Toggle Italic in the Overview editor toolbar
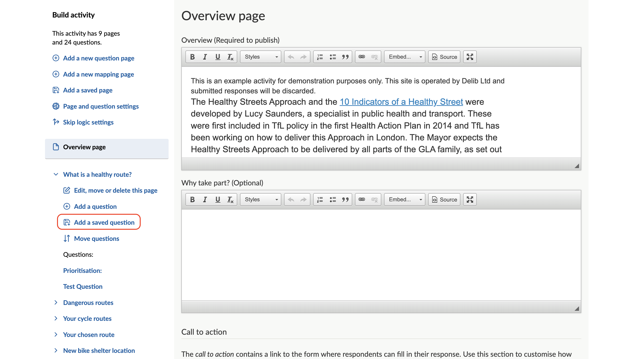Screen dimensions: 644x359 click(x=205, y=57)
